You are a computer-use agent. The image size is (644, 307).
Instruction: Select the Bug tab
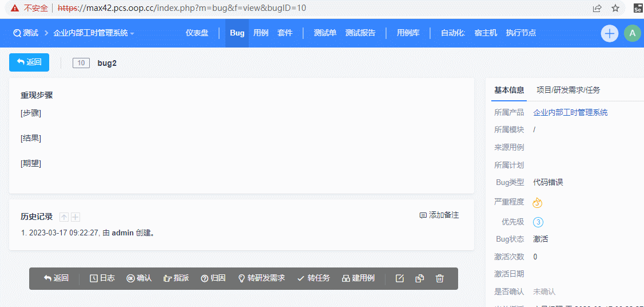tap(237, 33)
